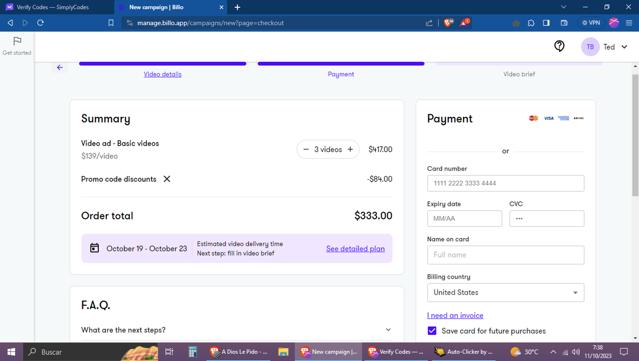Click the TB user avatar
Screen dimensions: 639x361
pos(590,47)
